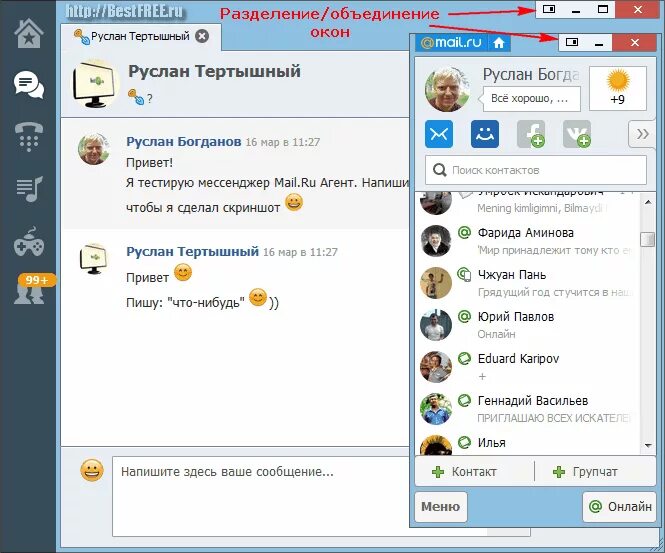The width and height of the screenshot is (665, 553).
Task: Click mobile status icon beside Чжуан Пань
Action: (464, 274)
